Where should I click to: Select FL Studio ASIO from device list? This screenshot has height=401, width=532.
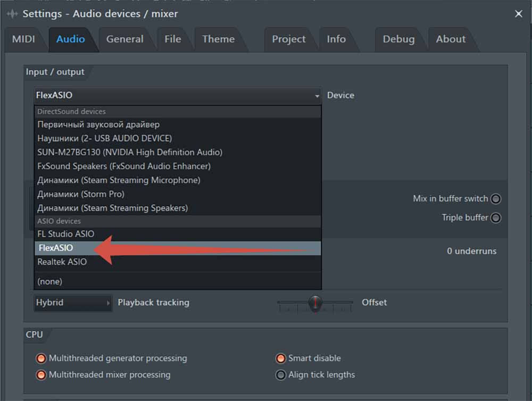65,234
